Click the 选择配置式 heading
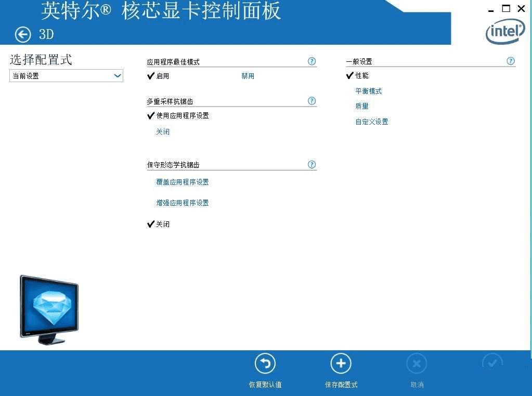This screenshot has height=396, width=532. point(41,60)
